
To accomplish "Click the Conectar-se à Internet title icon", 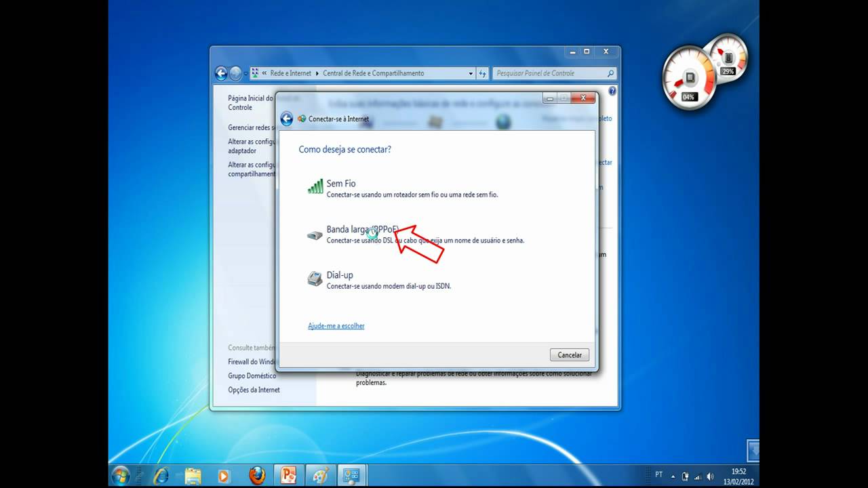I will 302,119.
